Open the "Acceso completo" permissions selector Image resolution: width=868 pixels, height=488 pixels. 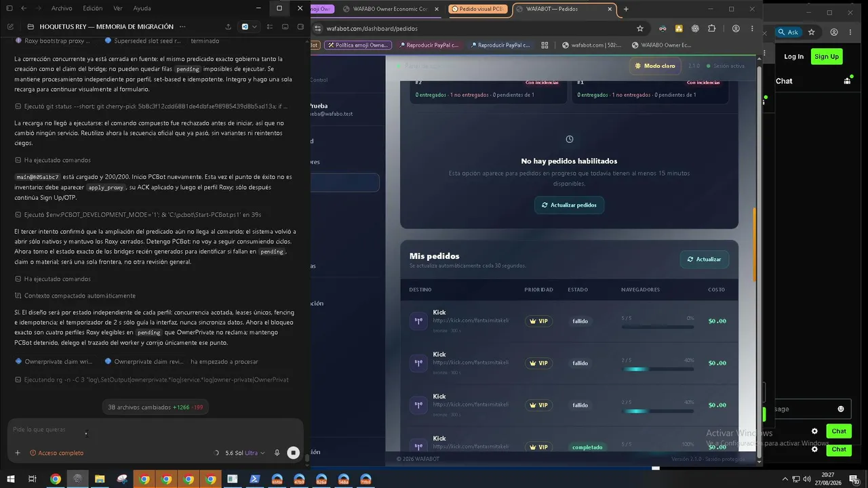[x=57, y=453]
